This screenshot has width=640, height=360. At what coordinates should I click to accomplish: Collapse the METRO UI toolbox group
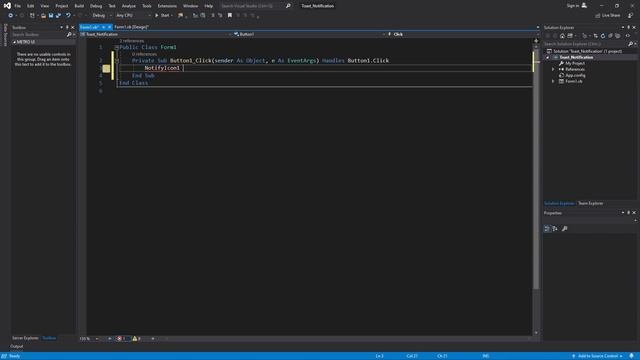coord(14,42)
